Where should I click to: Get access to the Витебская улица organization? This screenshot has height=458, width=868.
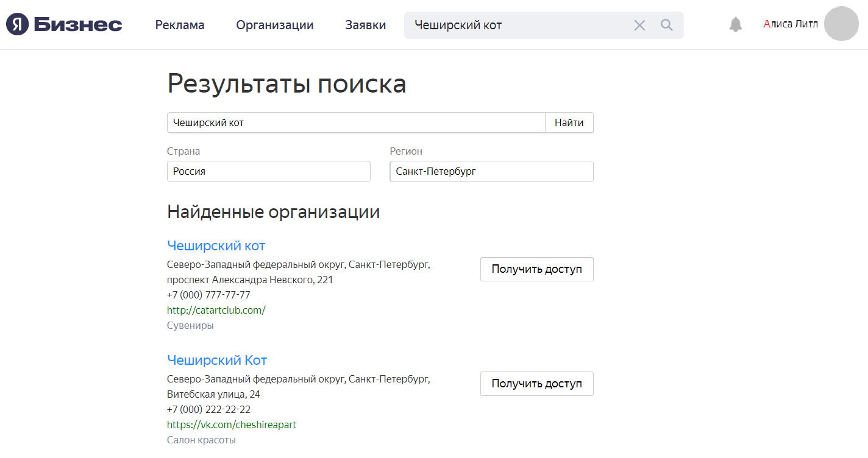click(x=537, y=384)
